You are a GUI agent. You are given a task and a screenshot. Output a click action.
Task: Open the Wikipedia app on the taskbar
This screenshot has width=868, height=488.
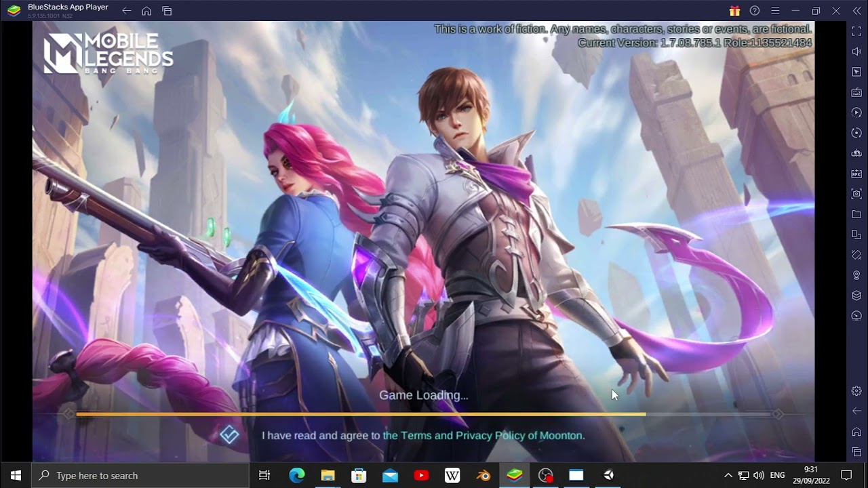452,475
